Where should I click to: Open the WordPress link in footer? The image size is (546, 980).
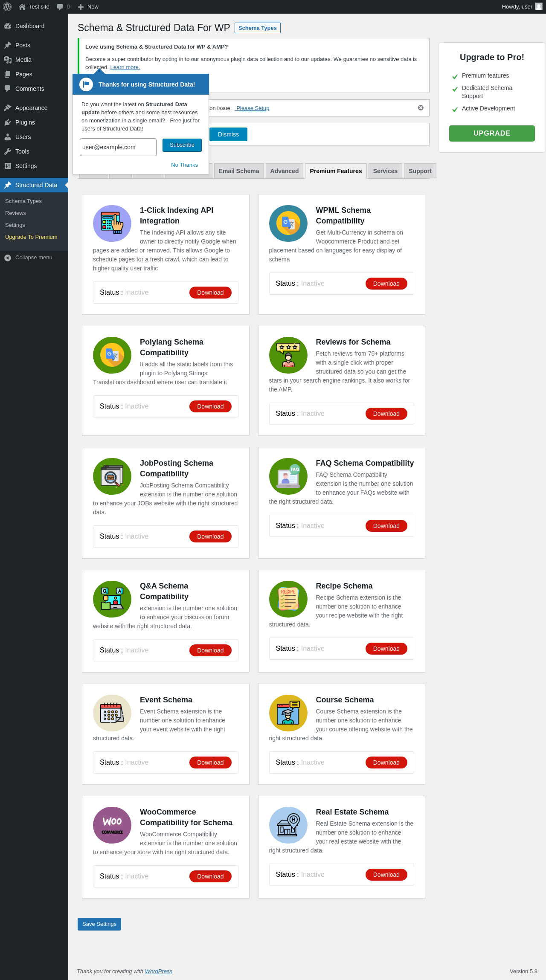pyautogui.click(x=159, y=971)
